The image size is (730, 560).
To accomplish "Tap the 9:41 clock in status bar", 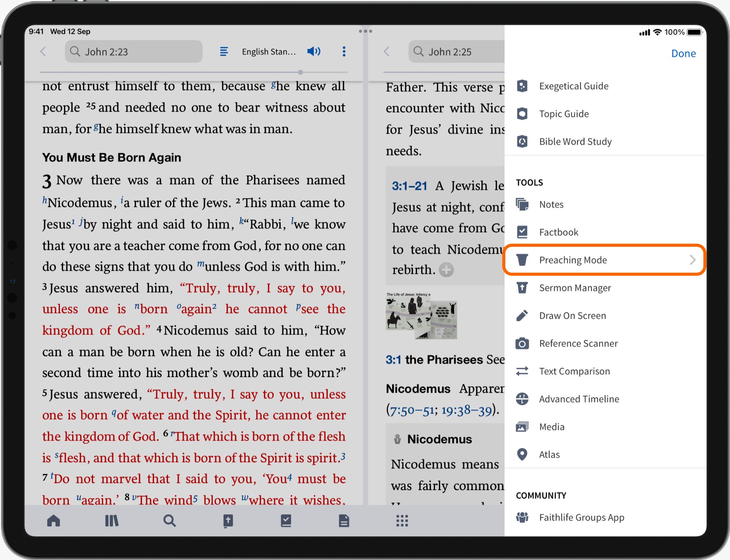I will pyautogui.click(x=36, y=31).
